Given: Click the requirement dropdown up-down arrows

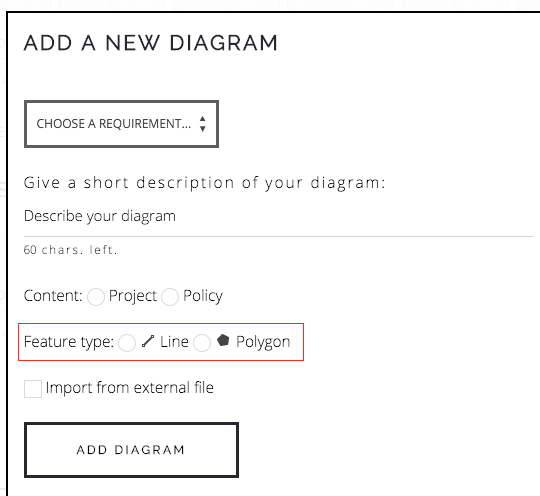Looking at the screenshot, I should (x=202, y=124).
